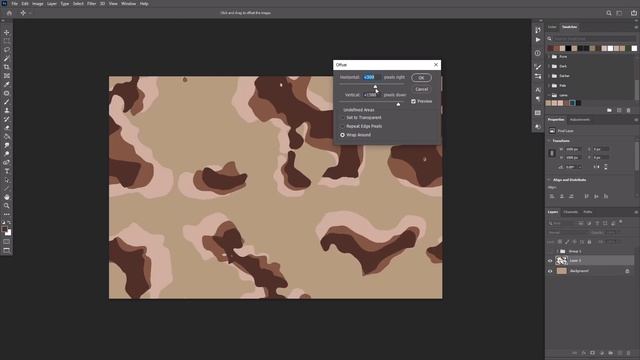The image size is (640, 360).
Task: Create new swatch group folder icon
Action: (609, 110)
